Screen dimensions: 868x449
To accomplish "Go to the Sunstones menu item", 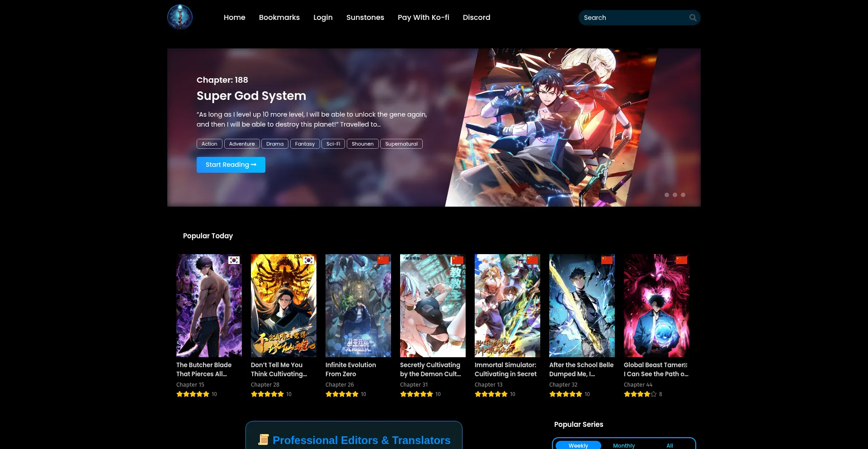I will coord(365,18).
